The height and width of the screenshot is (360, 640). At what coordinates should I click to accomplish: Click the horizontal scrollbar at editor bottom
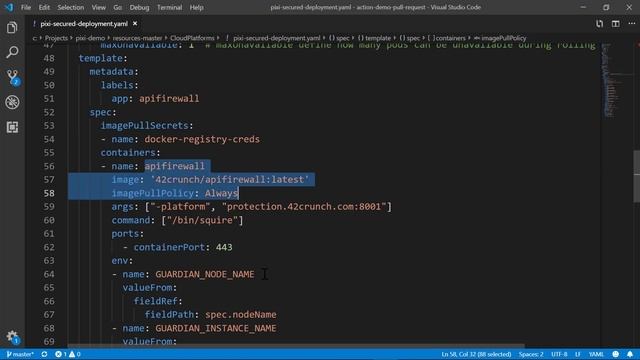[x=296, y=346]
